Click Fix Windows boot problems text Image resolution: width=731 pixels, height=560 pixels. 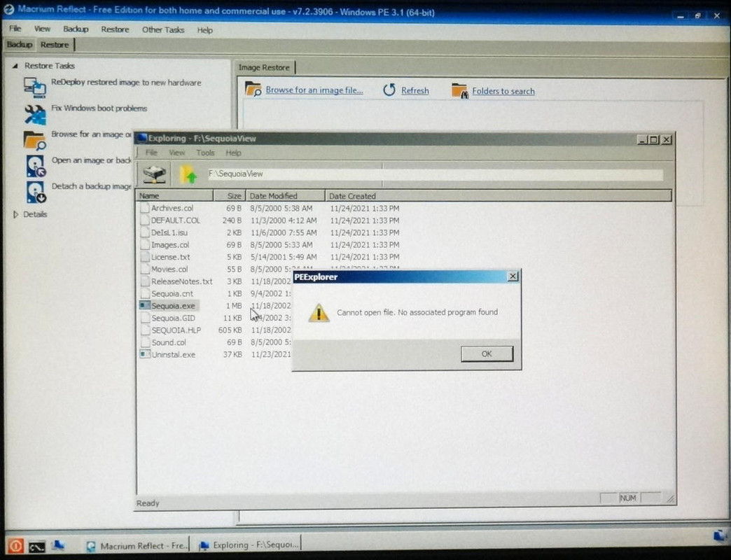click(x=99, y=108)
